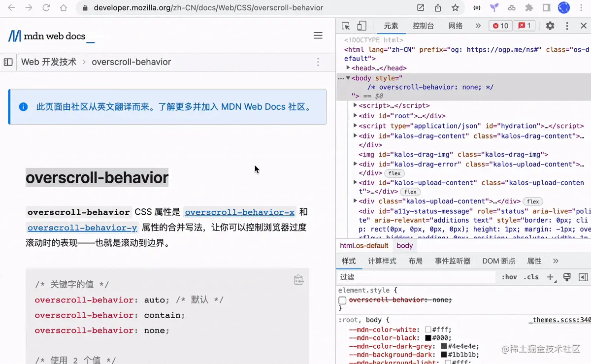
Task: Open Chrome three-dot menu
Action: pyautogui.click(x=580, y=8)
